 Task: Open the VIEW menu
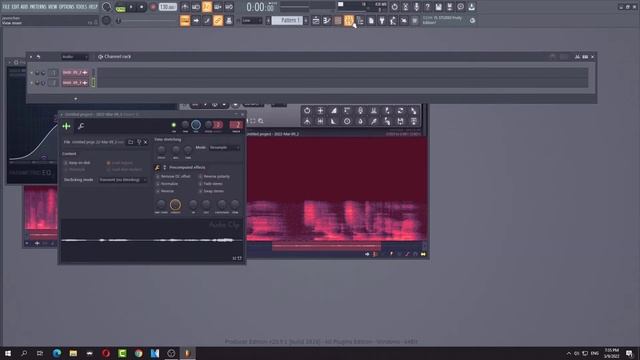[53, 7]
